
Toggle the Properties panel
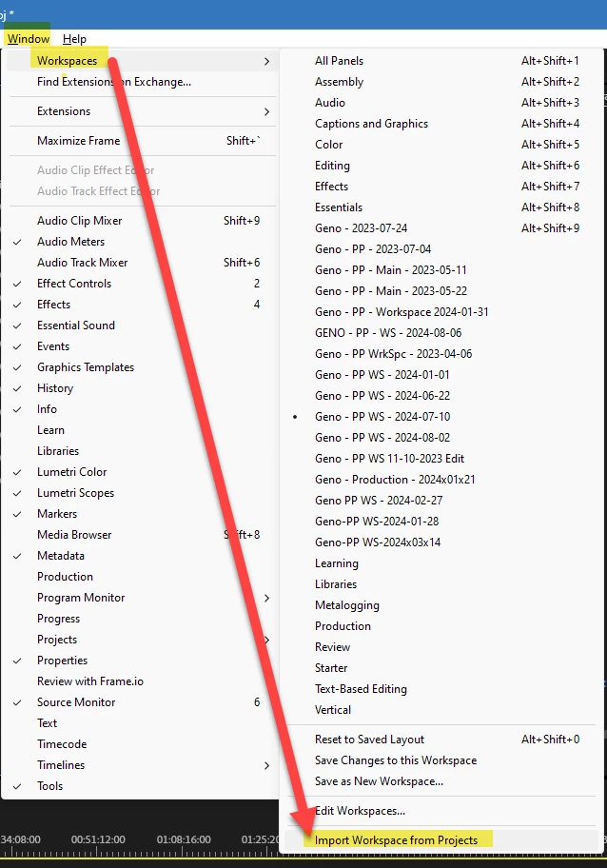pos(142,661)
